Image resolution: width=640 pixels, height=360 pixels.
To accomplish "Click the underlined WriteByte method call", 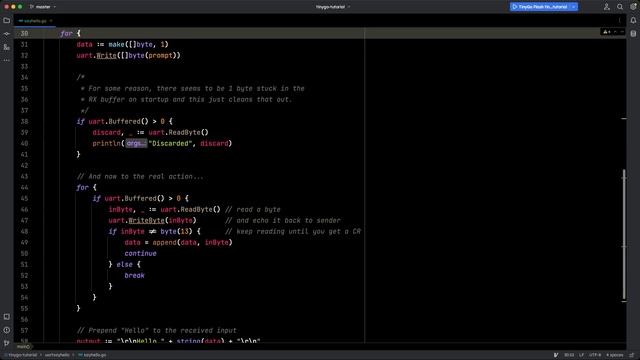I will pyautogui.click(x=147, y=220).
